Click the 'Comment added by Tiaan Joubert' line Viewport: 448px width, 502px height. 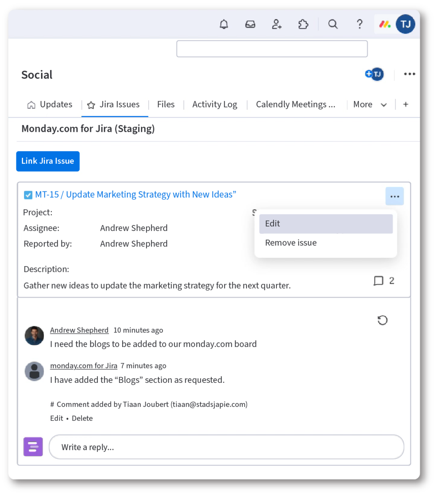[149, 404]
